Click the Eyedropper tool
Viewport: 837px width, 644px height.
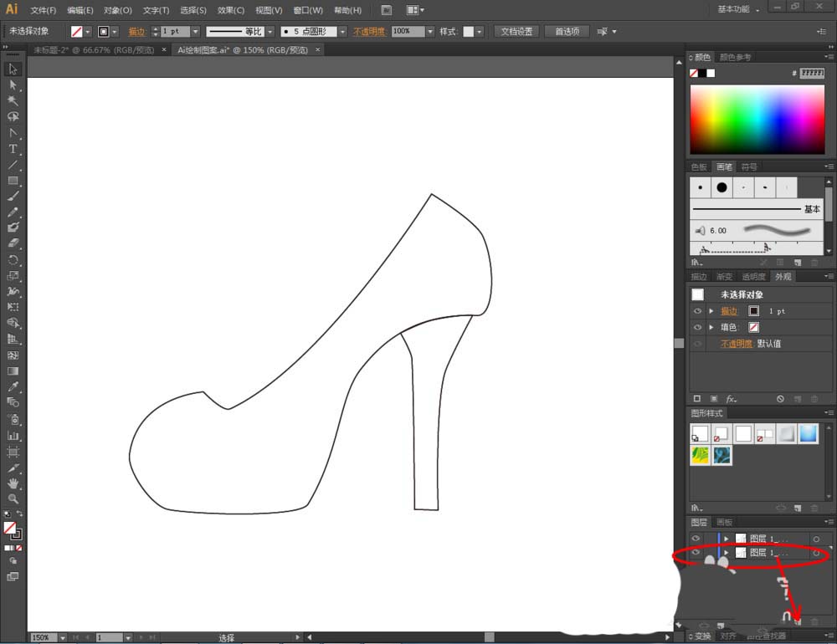click(x=13, y=387)
